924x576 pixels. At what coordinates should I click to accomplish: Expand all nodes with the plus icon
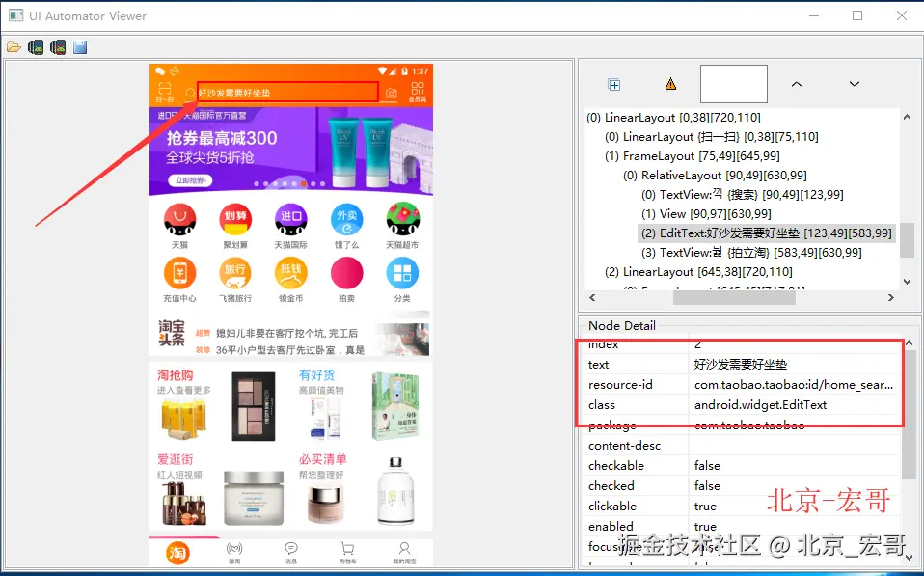(614, 84)
